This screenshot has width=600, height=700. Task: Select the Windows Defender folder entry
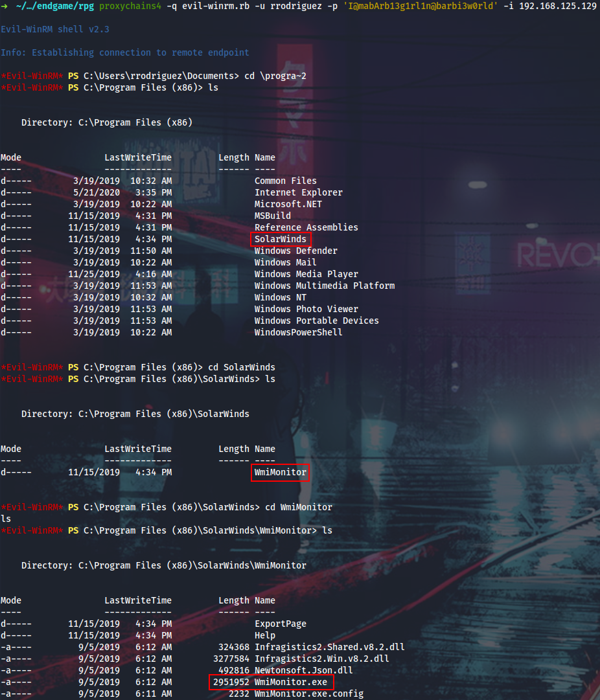tap(295, 251)
